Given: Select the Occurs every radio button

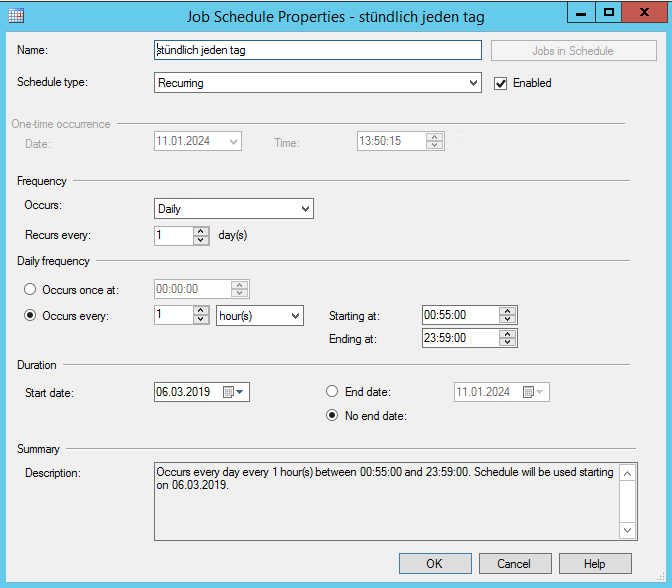Looking at the screenshot, I should tap(30, 315).
